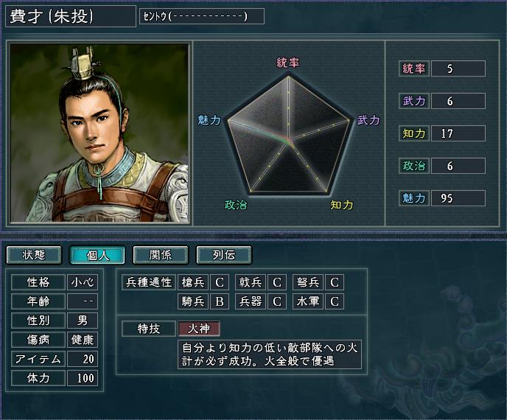Select the 魅力 value field showing 95
Screen dimensions: 507x420
click(x=458, y=198)
